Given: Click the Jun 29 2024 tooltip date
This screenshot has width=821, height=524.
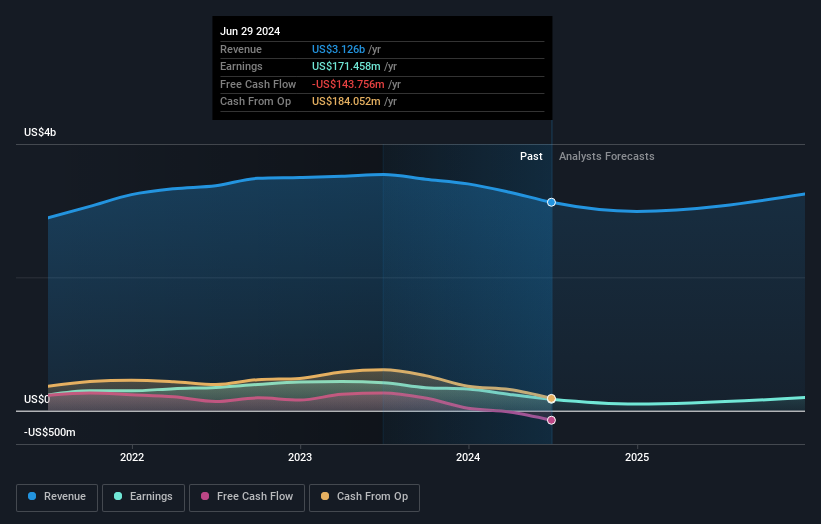Looking at the screenshot, I should [250, 31].
